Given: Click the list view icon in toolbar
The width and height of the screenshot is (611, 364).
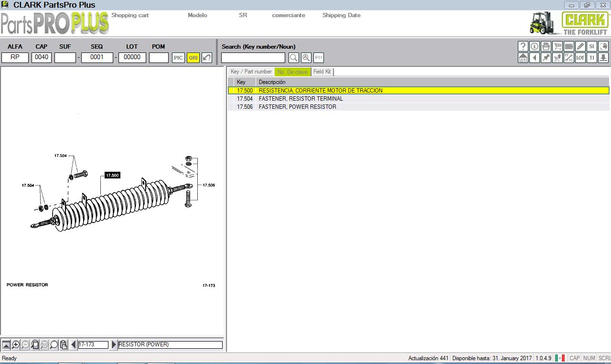Looking at the screenshot, I should 568,46.
